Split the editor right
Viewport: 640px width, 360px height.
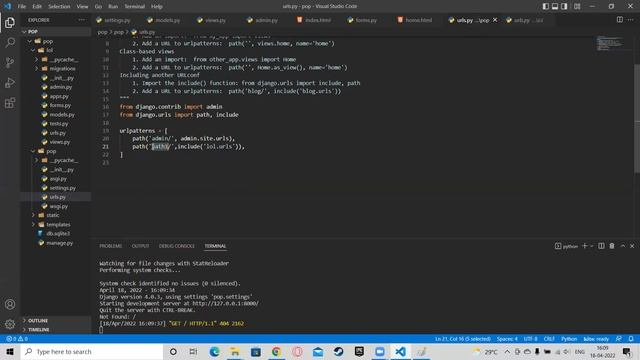[x=620, y=20]
